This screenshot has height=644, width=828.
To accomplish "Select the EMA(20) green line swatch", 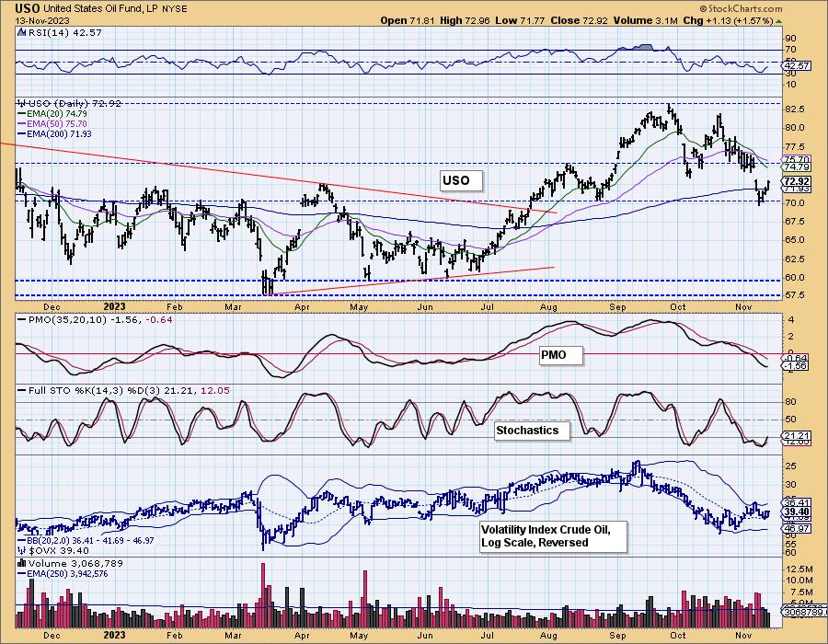I will click(22, 113).
